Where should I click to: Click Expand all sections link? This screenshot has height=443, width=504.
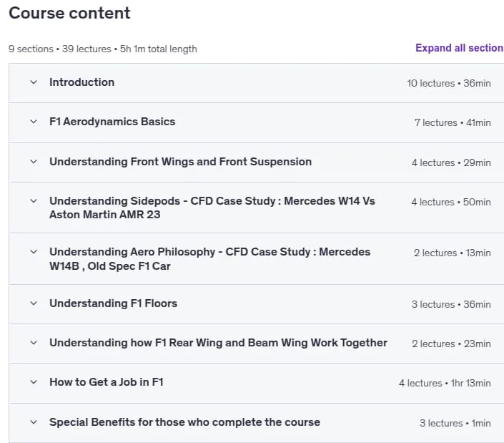[x=460, y=48]
